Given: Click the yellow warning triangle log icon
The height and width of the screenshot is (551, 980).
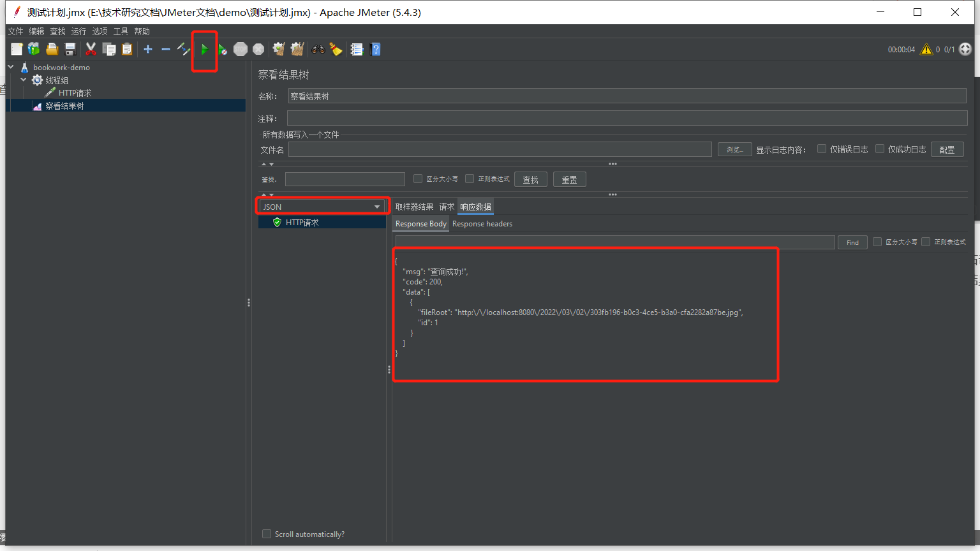Looking at the screenshot, I should 926,49.
